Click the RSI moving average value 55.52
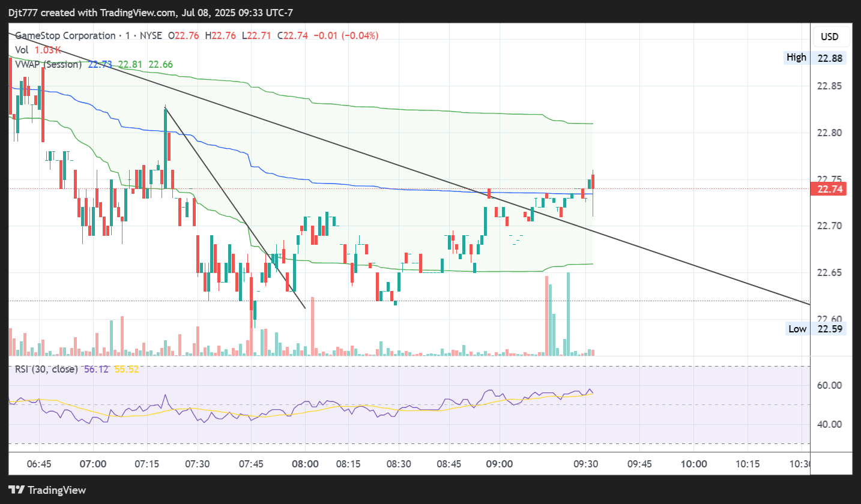Viewport: 861px width, 504px height. click(x=127, y=369)
